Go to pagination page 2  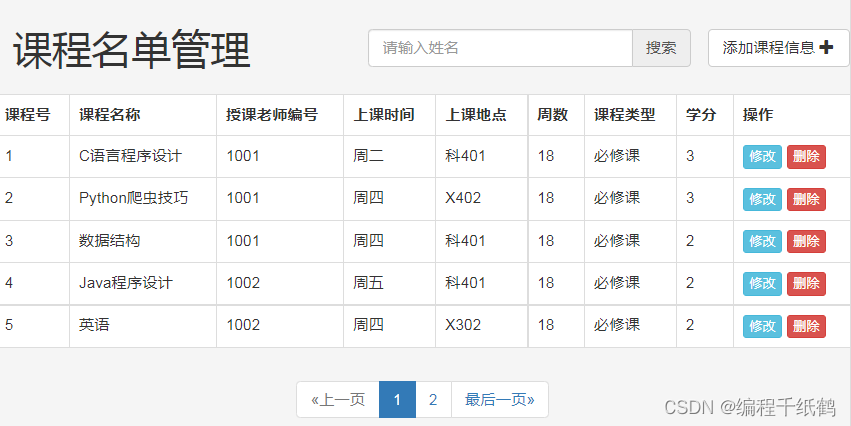433,400
